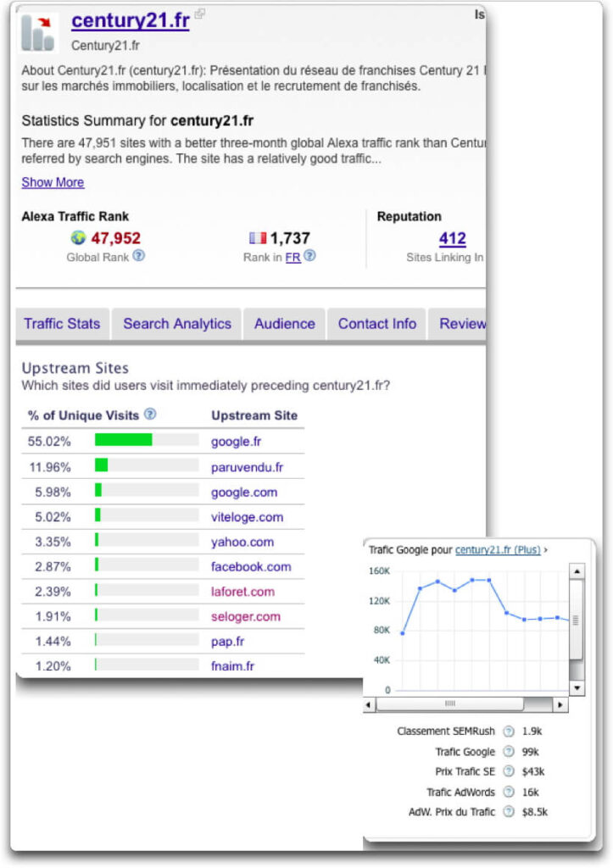The image size is (613, 868).
Task: Click the 47,952 global rank value
Action: pos(116,238)
